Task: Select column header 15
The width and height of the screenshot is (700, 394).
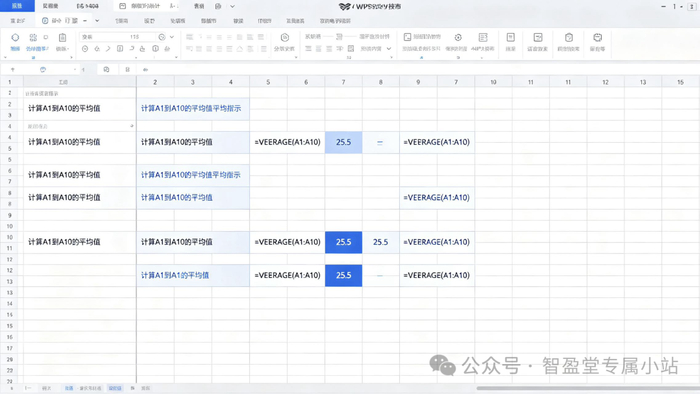Action: [680, 82]
